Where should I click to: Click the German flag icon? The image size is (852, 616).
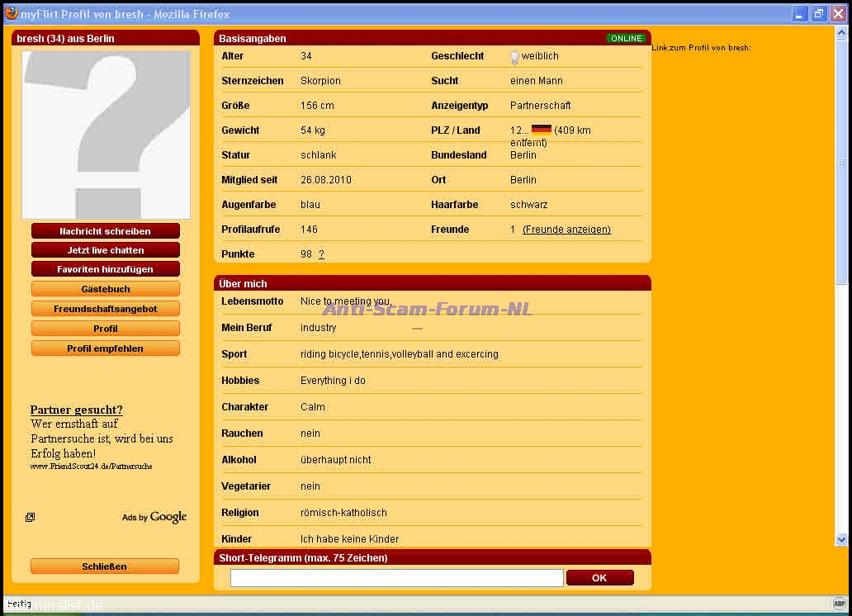(x=541, y=130)
